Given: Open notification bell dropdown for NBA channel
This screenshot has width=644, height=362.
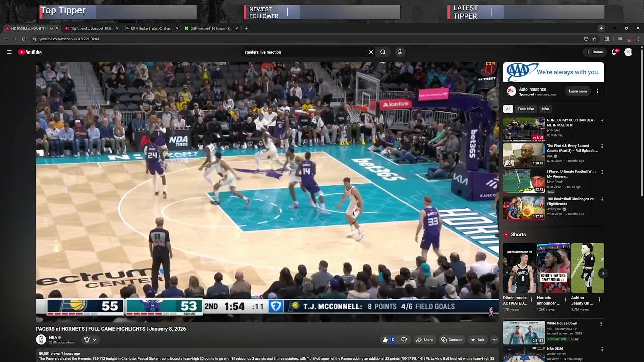Looking at the screenshot, I should [90, 340].
